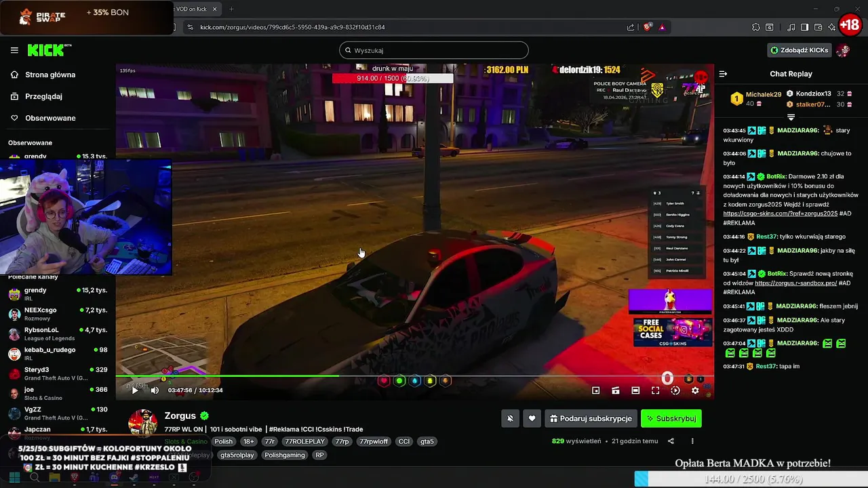The height and width of the screenshot is (488, 868).
Task: Toggle the heart follow button
Action: tap(532, 418)
